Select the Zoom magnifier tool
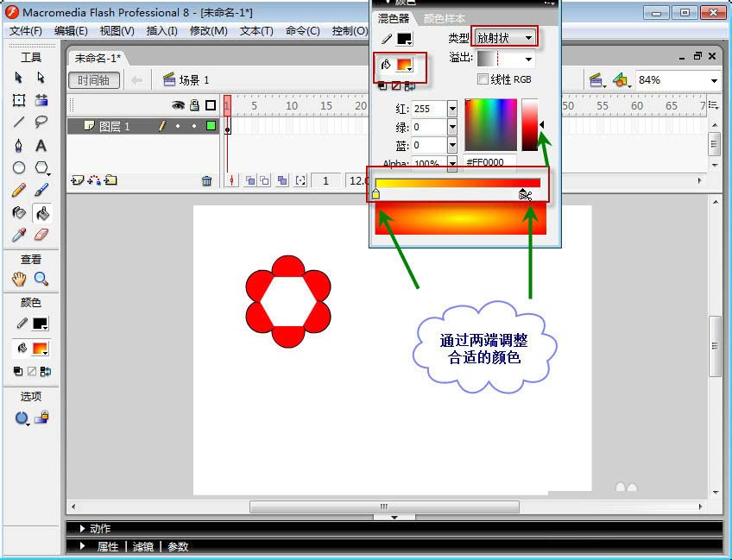The image size is (732, 560). click(41, 279)
